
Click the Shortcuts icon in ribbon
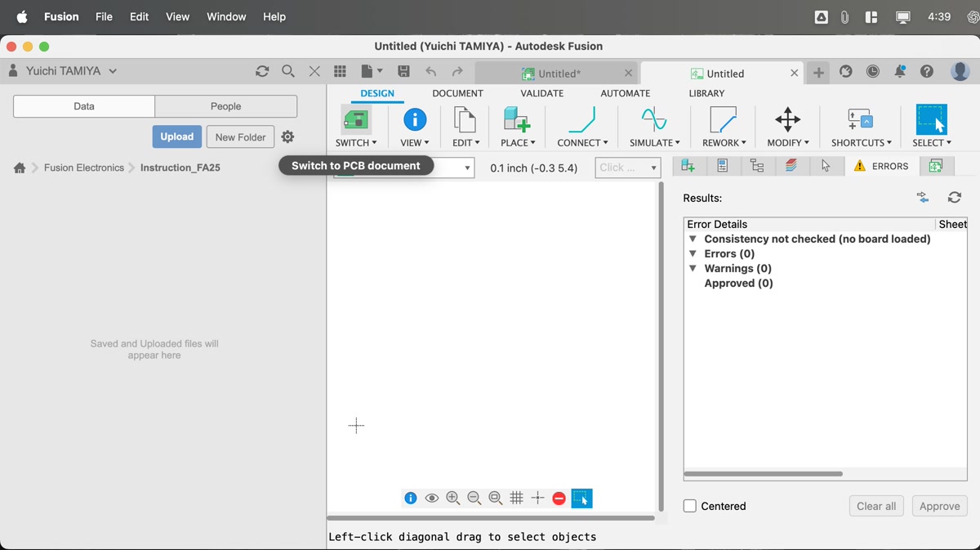tap(861, 120)
